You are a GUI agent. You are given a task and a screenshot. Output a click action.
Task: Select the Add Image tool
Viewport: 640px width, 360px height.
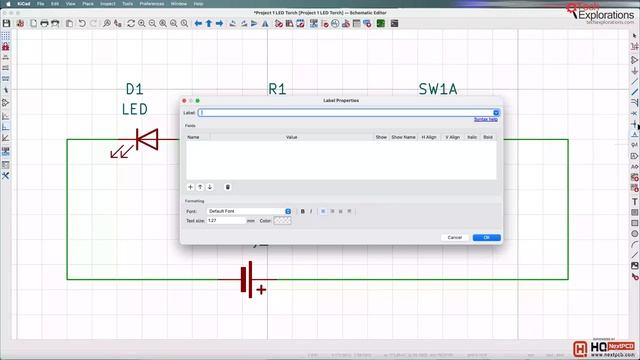(x=635, y=266)
